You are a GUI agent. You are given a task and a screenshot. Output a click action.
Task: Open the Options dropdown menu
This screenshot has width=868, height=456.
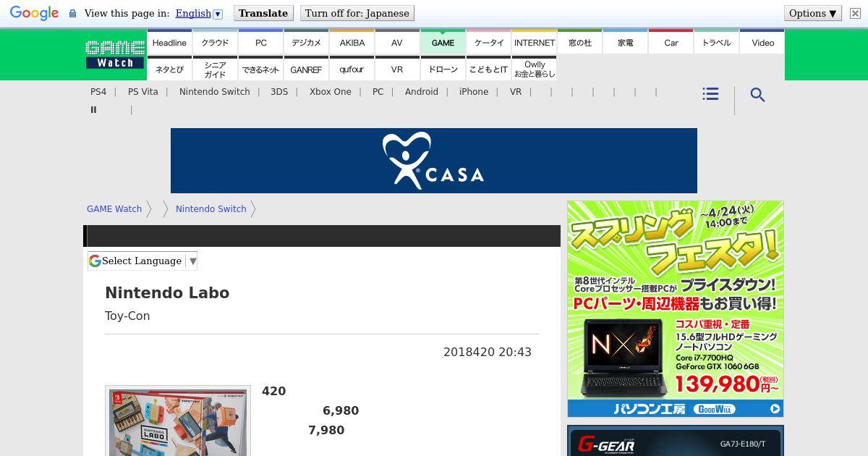coord(813,13)
